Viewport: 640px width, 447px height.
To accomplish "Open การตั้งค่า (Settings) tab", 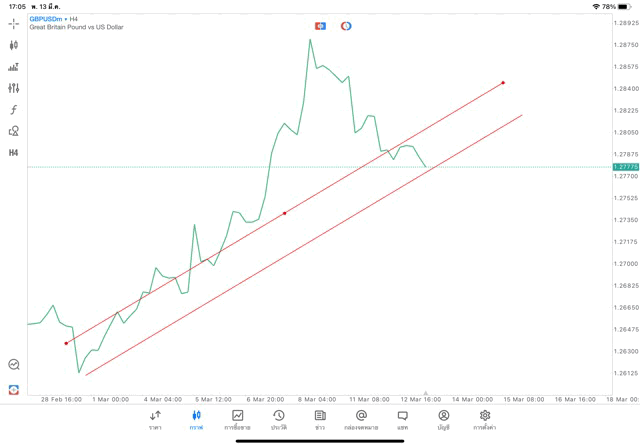I will [x=485, y=420].
